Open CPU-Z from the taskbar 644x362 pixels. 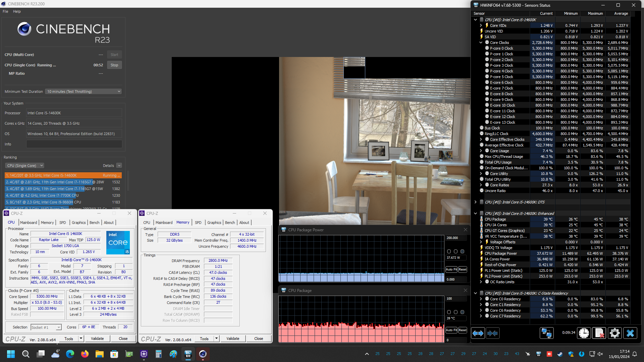coord(144,354)
